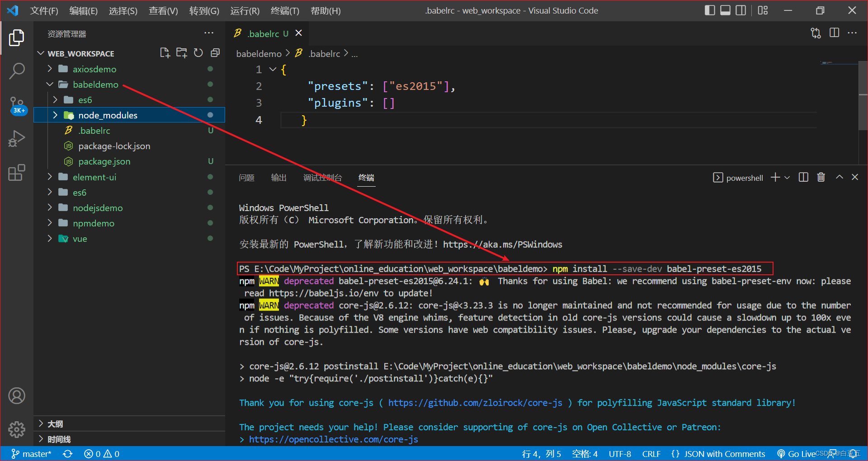Close the .babelrc editor tab
This screenshot has width=868, height=461.
tap(298, 33)
